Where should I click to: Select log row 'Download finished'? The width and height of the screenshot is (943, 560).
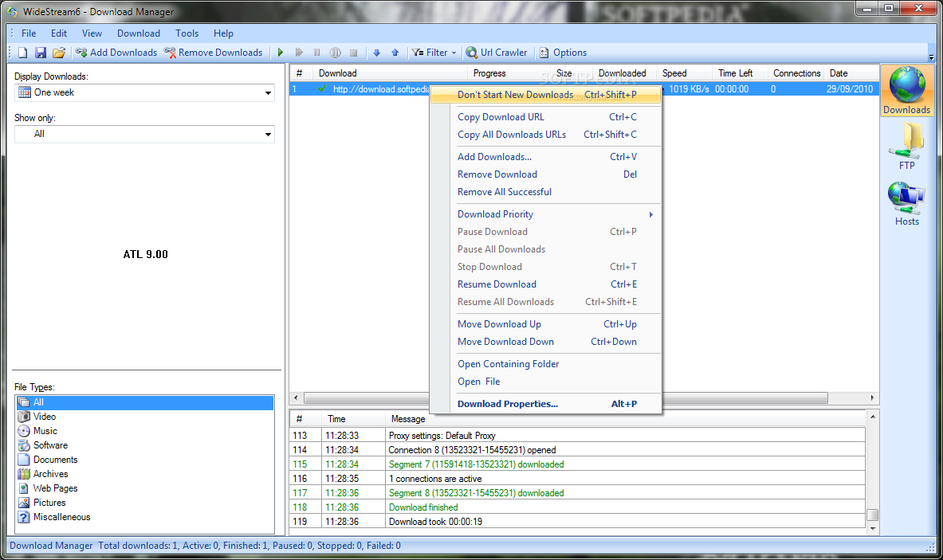pyautogui.click(x=577, y=507)
